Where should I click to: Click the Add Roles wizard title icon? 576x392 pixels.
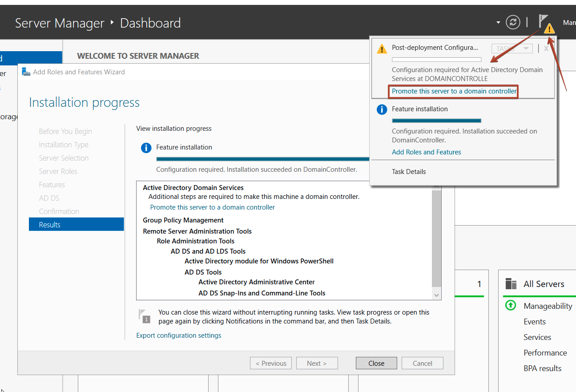point(26,72)
